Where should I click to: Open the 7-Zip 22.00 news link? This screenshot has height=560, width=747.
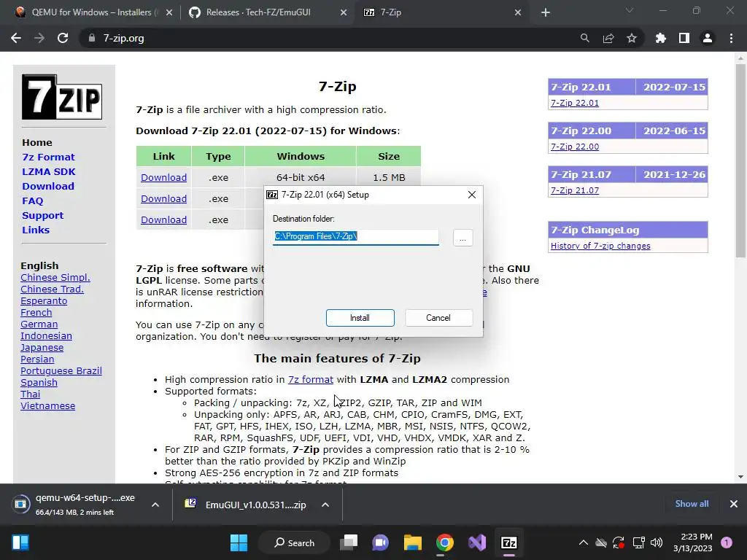[x=575, y=147]
